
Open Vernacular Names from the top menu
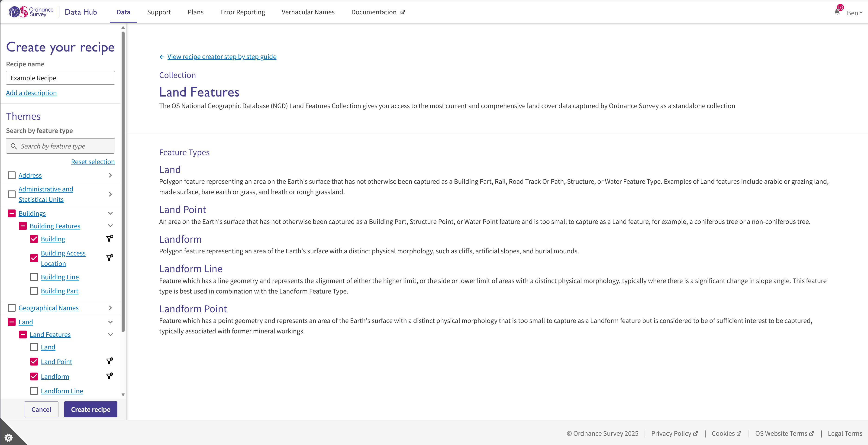(x=308, y=12)
